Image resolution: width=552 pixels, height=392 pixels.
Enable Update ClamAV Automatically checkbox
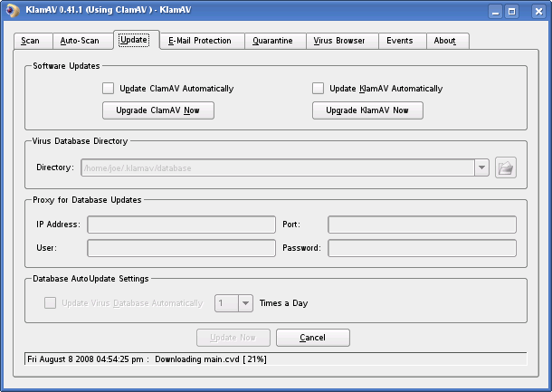tap(108, 88)
